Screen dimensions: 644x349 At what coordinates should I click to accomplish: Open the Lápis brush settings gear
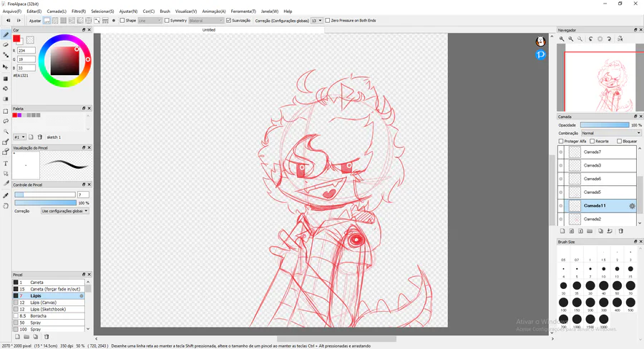[x=82, y=295]
